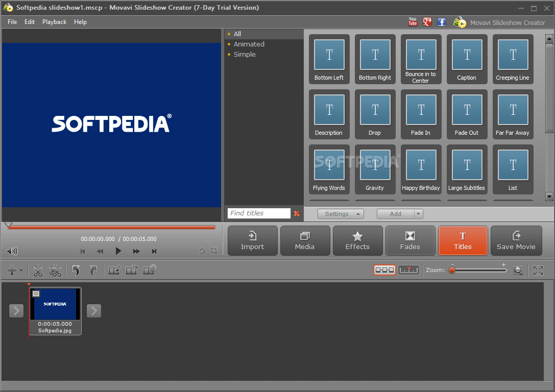Screen dimensions: 555x392
Task: Select the Bottom Left title preset
Action: (329, 59)
